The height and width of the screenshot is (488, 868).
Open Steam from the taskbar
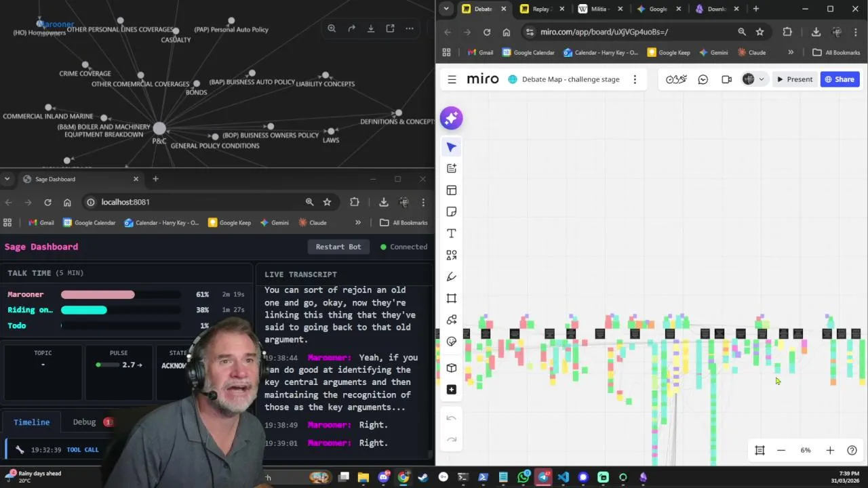[x=423, y=477]
